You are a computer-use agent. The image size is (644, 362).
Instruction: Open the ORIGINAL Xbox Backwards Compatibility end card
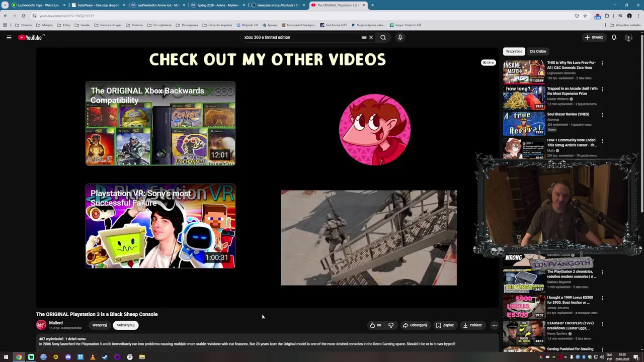[160, 123]
